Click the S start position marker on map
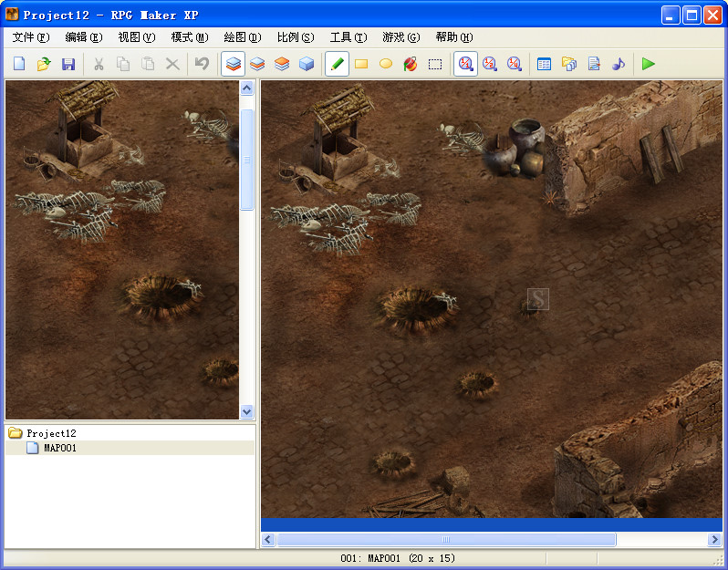Screen dimensions: 728x570 538,299
